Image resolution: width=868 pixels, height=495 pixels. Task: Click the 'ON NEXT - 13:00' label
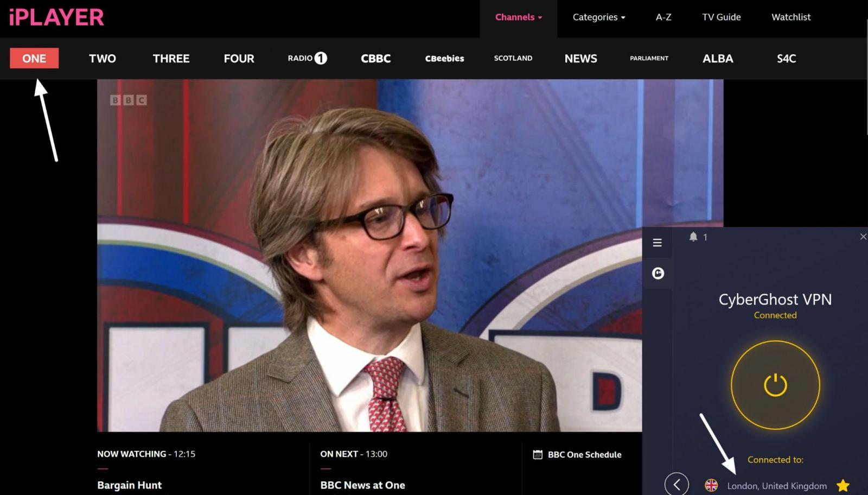tap(354, 454)
